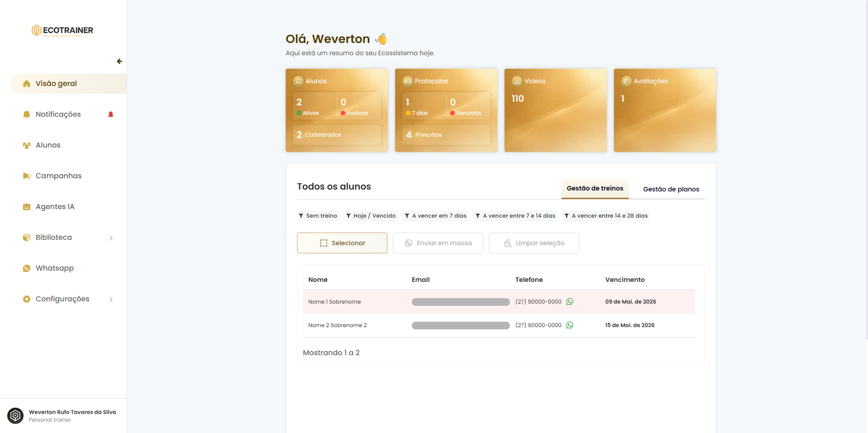Filter by A vencer em 7 dias
This screenshot has height=433, width=868.
coord(435,216)
